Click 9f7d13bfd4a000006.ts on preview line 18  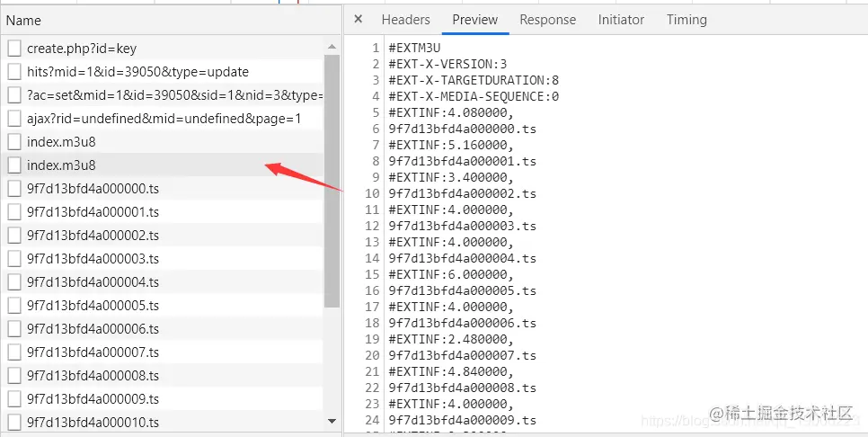pos(462,323)
